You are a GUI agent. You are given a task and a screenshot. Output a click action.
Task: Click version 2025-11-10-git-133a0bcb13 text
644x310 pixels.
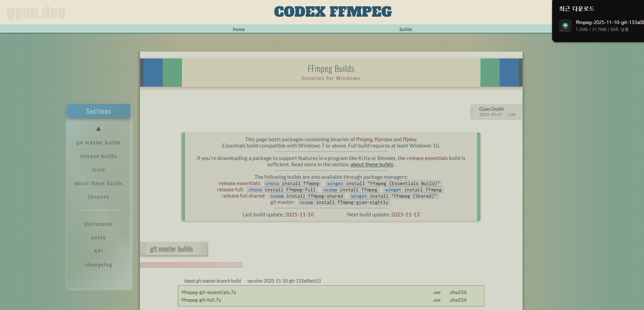click(284, 281)
